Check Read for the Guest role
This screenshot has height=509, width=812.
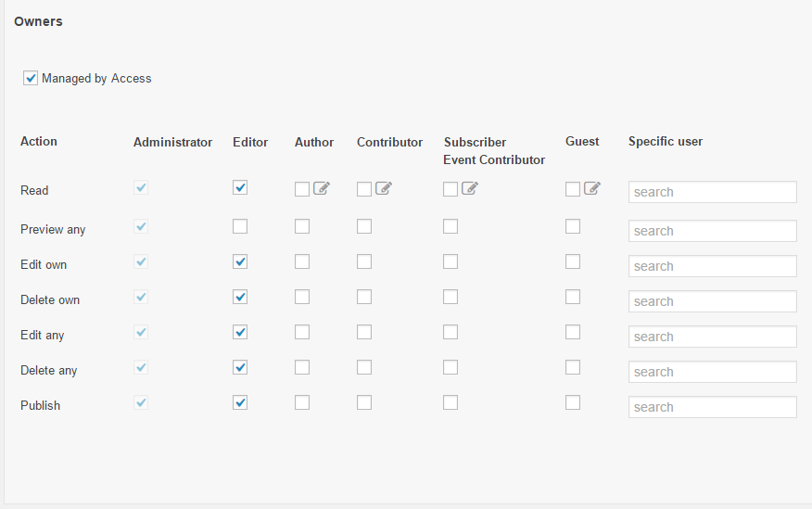(x=573, y=189)
